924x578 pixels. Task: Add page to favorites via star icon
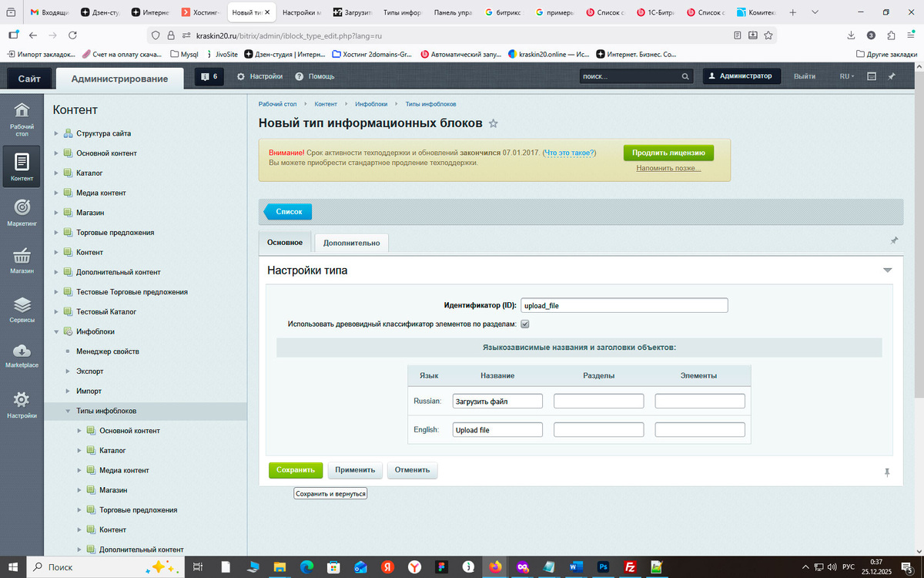[x=493, y=123]
